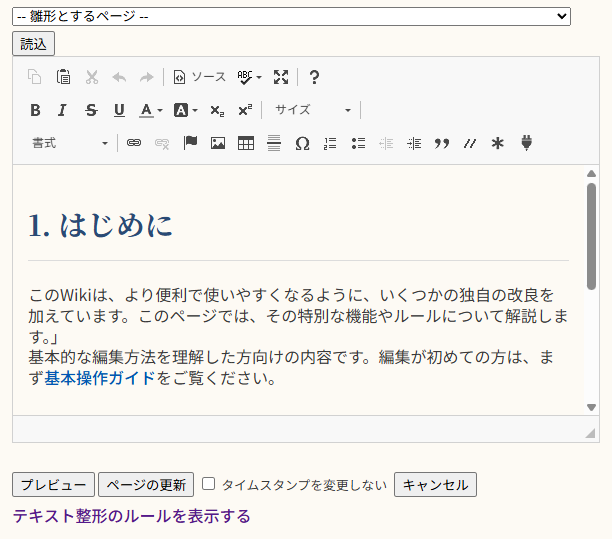Open the 雛形とするページ template dropdown
Screen dimensions: 612x539
coord(291,16)
